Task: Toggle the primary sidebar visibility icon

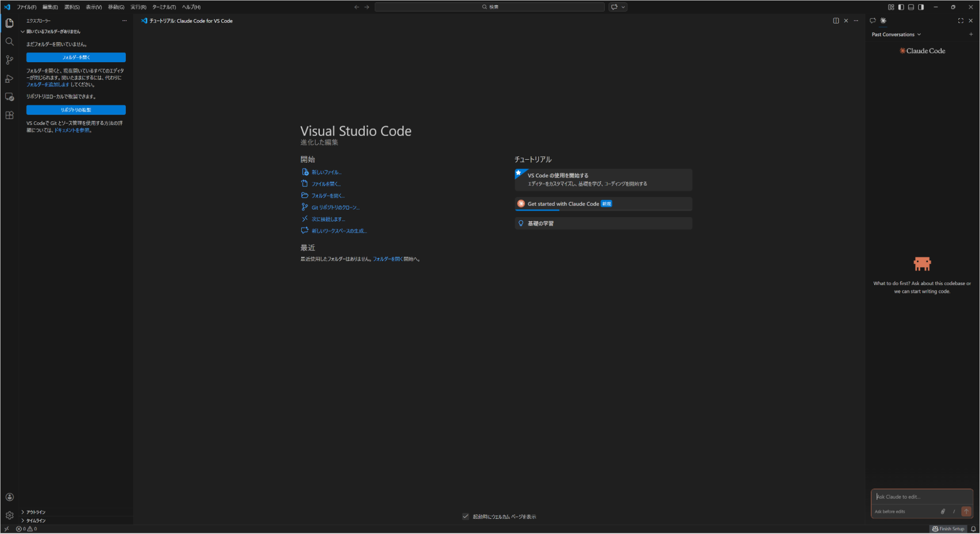Action: pos(901,7)
